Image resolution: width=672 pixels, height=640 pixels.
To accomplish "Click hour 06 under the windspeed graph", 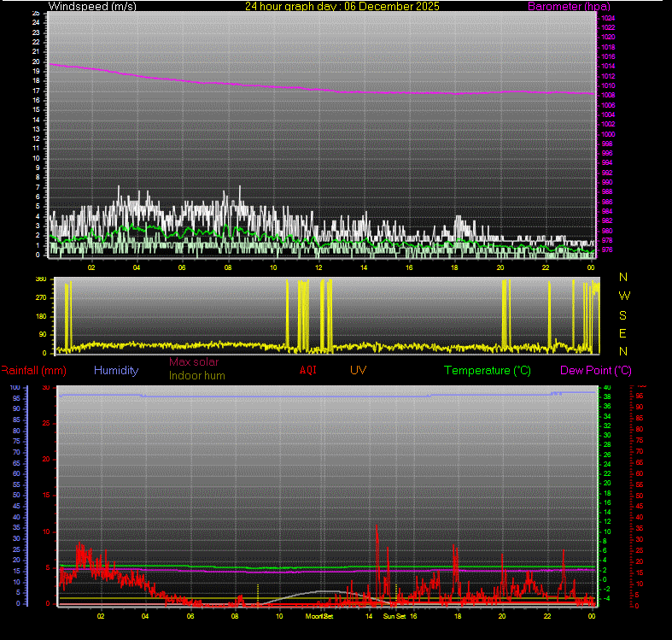I will pyautogui.click(x=182, y=267).
